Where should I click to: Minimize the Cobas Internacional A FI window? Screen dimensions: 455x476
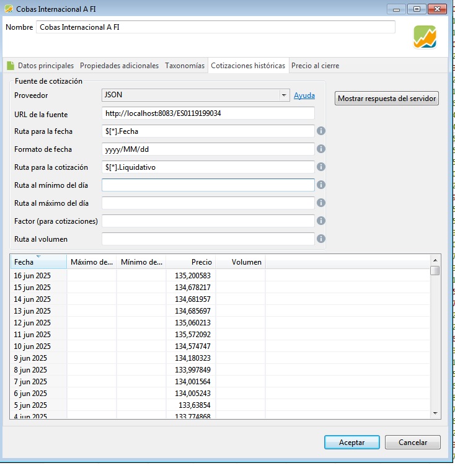point(396,9)
